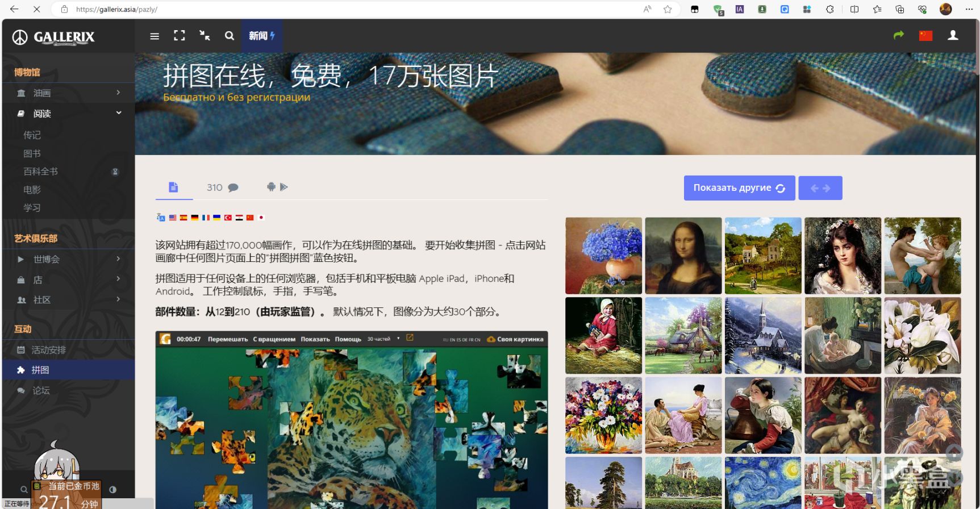Open 图书 in the sidebar
980x509 pixels.
click(32, 153)
